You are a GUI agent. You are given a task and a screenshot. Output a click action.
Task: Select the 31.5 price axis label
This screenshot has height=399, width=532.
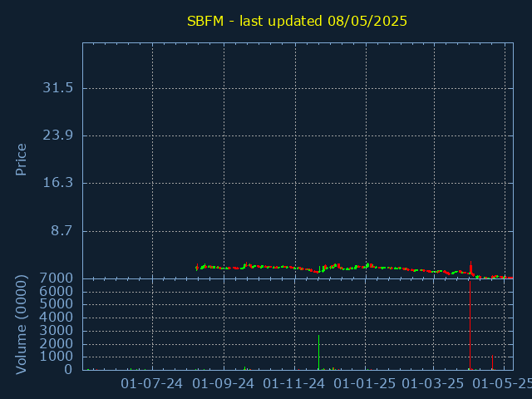(57, 88)
